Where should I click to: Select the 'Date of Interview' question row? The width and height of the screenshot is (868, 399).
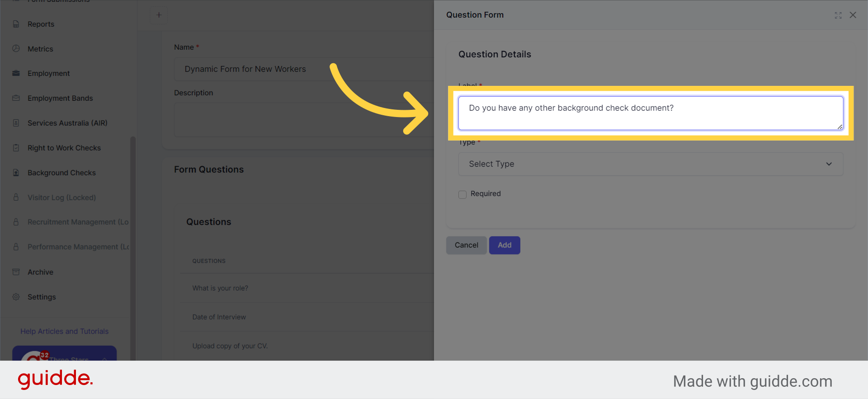[307, 317]
